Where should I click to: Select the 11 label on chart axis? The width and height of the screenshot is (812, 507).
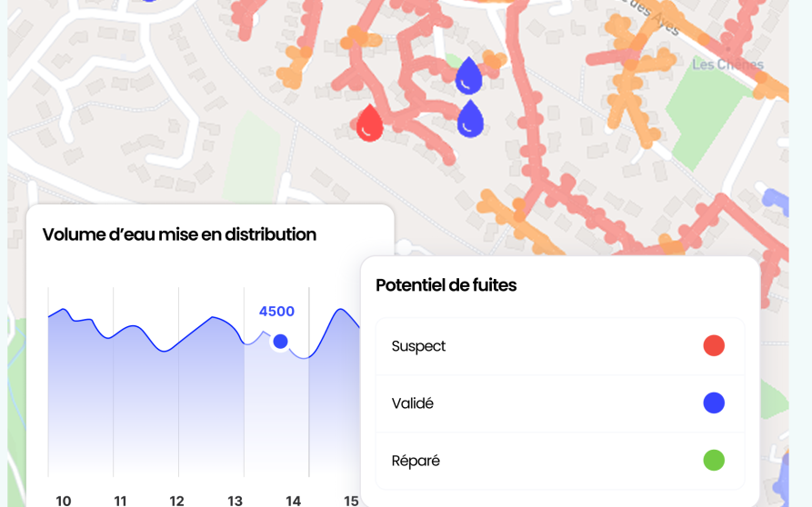tap(120, 500)
